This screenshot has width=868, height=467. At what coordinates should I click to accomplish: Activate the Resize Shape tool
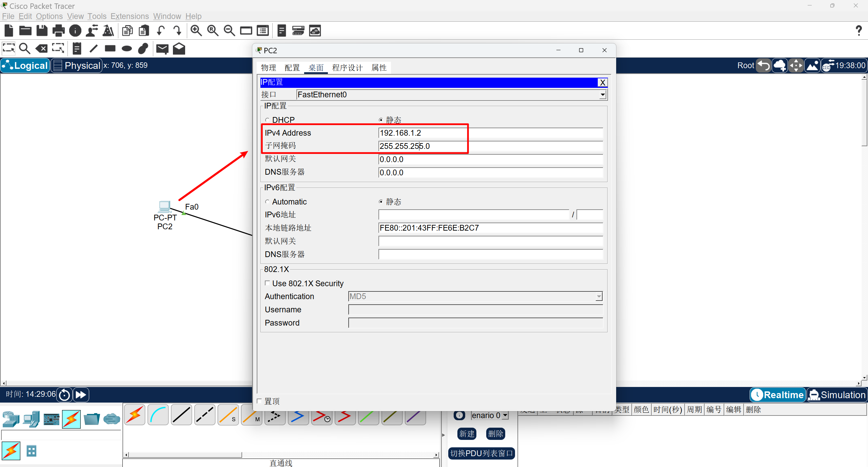tap(58, 48)
